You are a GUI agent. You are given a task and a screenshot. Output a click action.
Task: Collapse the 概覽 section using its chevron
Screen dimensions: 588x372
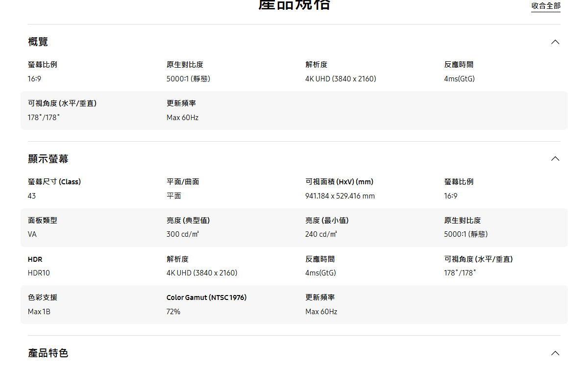(x=555, y=42)
